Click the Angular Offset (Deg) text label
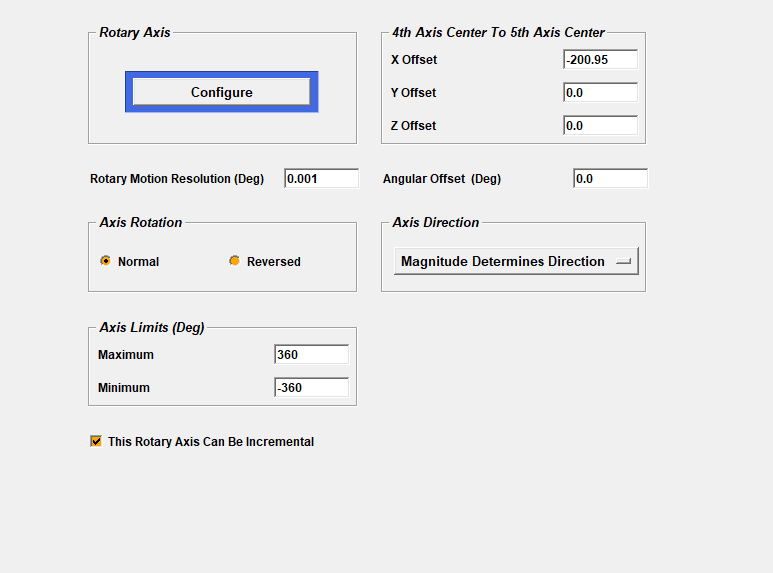The width and height of the screenshot is (773, 573). tap(442, 179)
